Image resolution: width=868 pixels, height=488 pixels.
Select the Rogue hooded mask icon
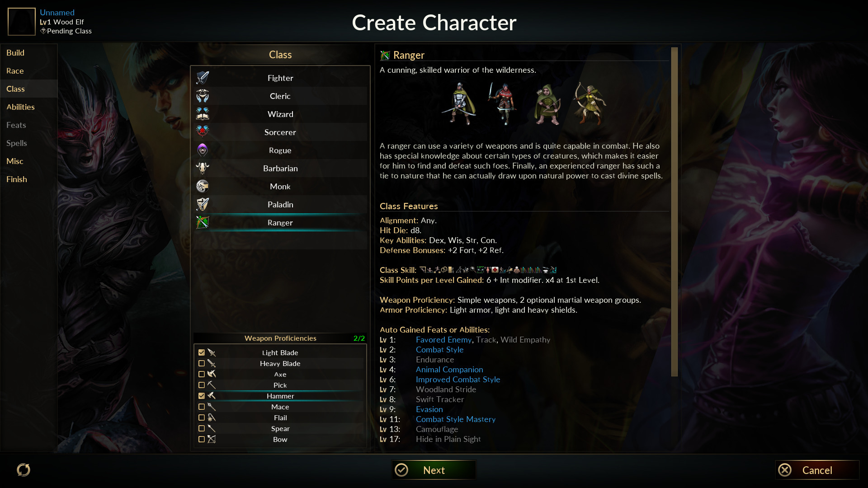[x=202, y=150]
